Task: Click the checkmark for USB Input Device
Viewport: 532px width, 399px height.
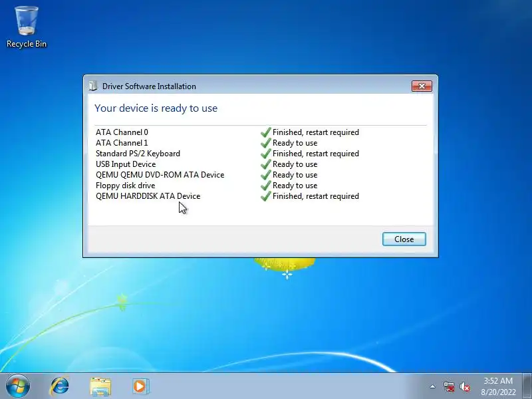Action: click(265, 164)
